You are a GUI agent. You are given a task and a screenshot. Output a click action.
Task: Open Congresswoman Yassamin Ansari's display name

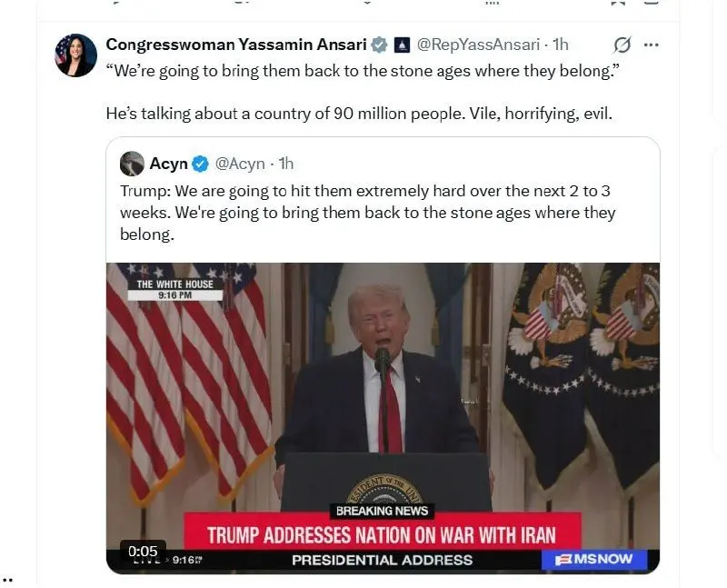(236, 45)
